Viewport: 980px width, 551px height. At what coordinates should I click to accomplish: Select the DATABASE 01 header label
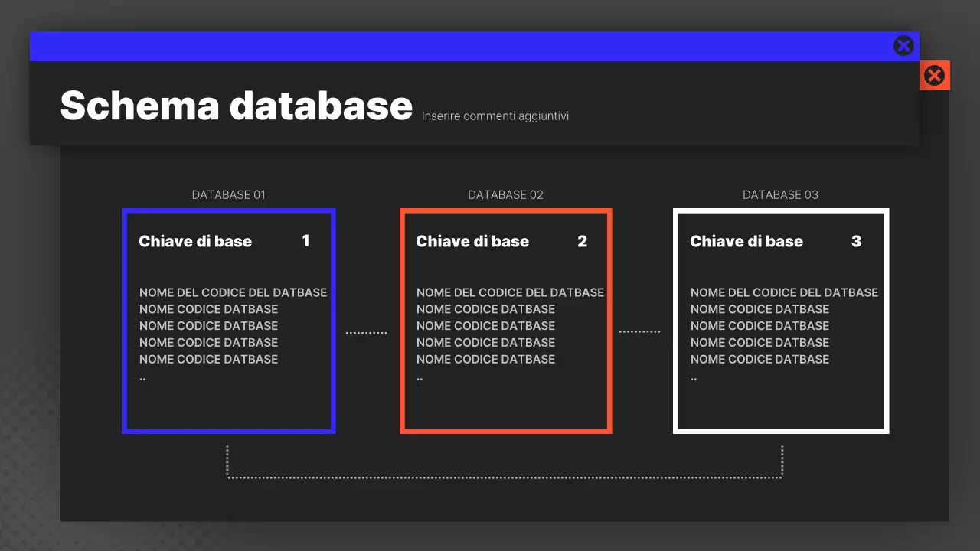point(228,194)
